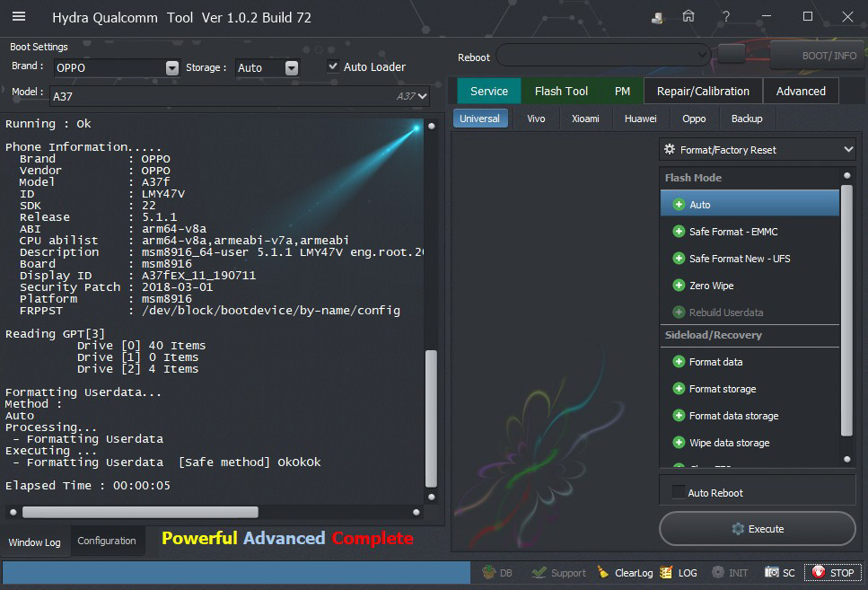Toggle the Auto Loader checkbox
This screenshot has height=590, width=868.
click(333, 66)
